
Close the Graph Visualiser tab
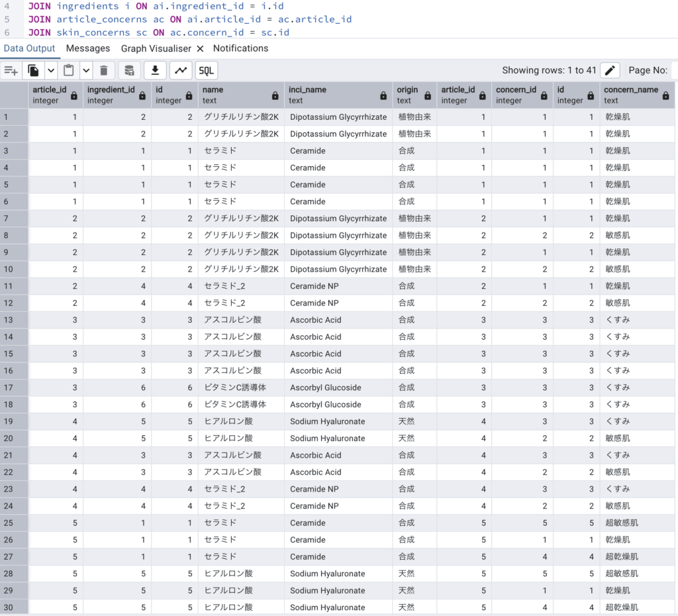point(200,49)
